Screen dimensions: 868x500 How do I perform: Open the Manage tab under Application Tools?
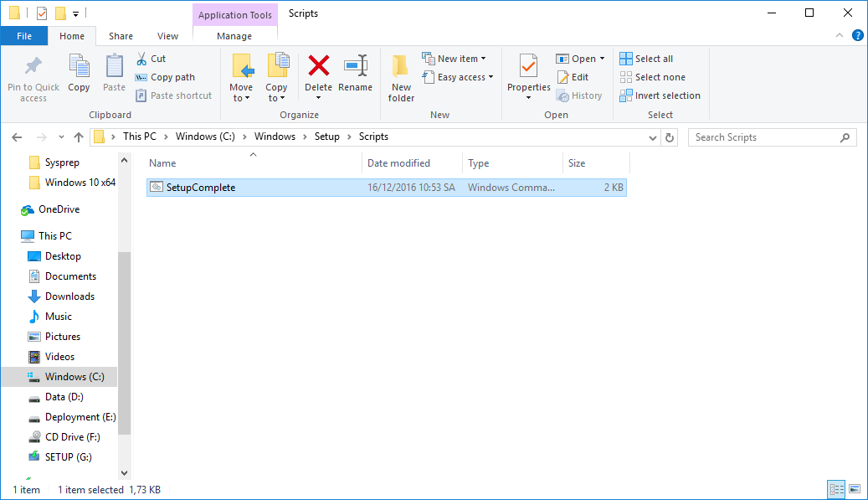[x=235, y=36]
